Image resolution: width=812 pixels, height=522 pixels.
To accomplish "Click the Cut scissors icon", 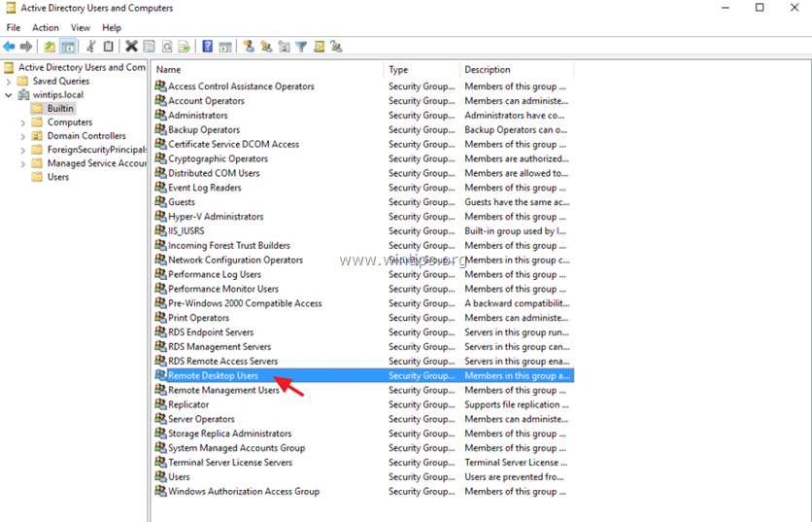I will coord(90,47).
